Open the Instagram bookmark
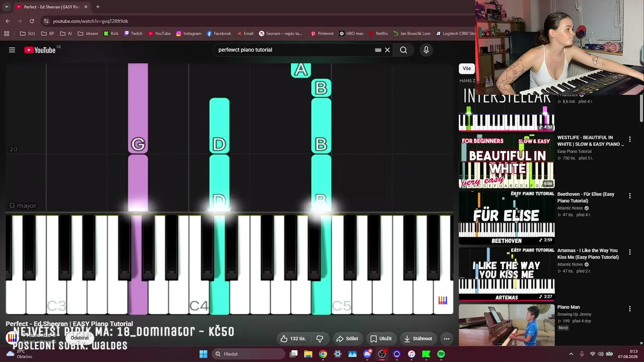Image resolution: width=644 pixels, height=362 pixels. tap(188, 34)
